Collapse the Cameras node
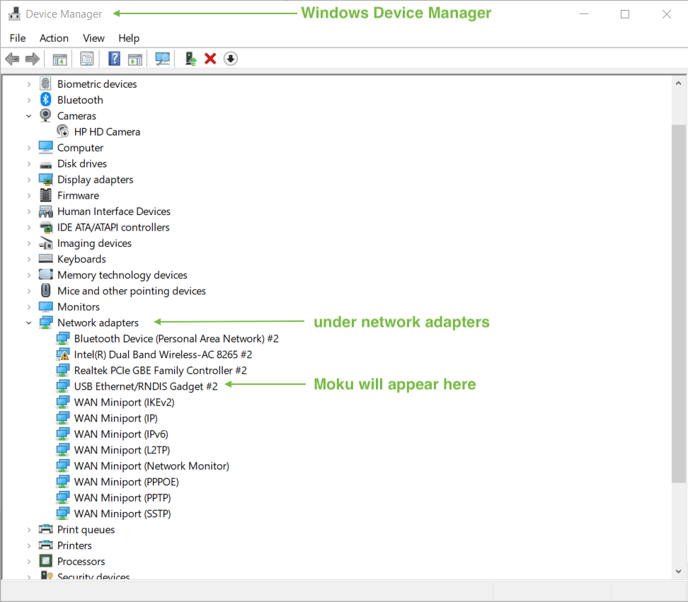This screenshot has height=602, width=688. 29,116
